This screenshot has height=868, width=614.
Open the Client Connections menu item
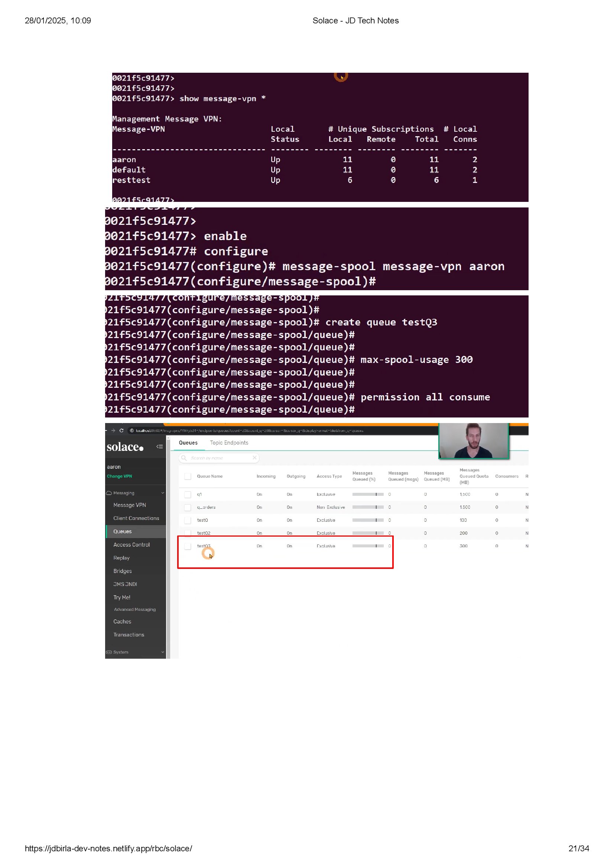point(136,518)
